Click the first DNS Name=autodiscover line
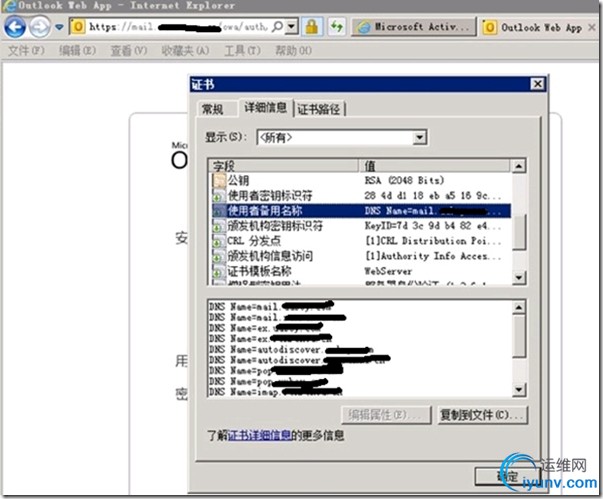This screenshot has width=603, height=499. pos(291,349)
